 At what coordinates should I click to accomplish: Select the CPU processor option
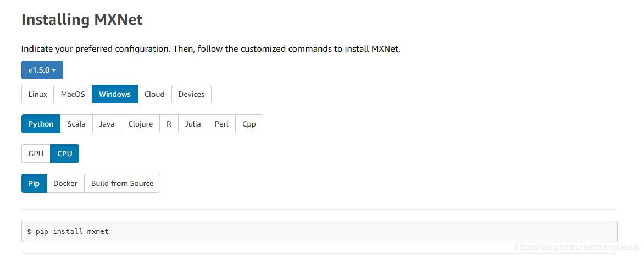click(64, 154)
